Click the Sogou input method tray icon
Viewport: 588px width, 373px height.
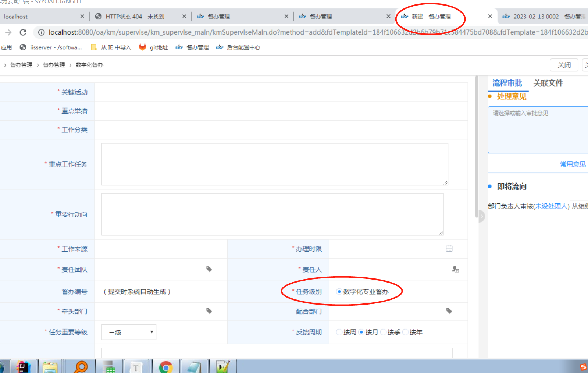(583, 367)
